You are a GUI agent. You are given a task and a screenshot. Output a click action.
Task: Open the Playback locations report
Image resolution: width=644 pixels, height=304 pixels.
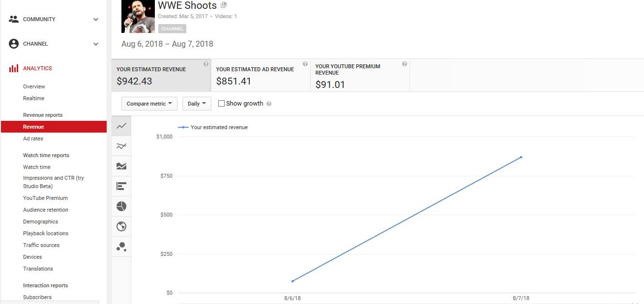click(x=46, y=233)
